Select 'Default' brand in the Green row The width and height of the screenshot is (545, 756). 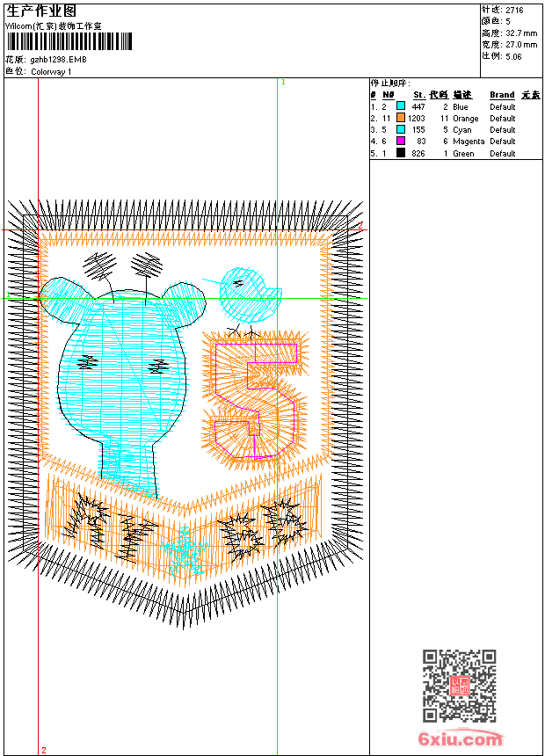coord(503,153)
